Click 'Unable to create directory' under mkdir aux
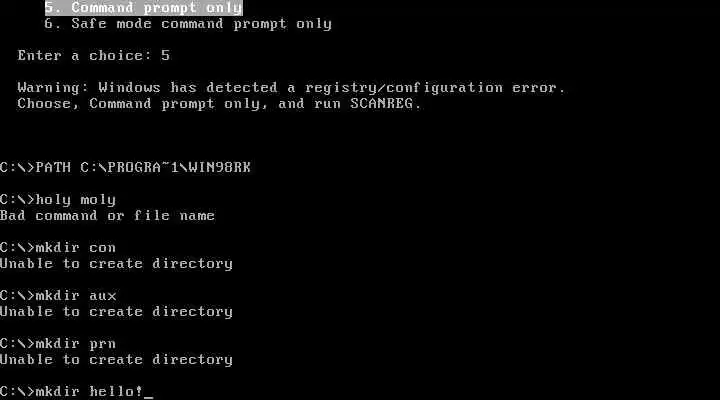720x400 pixels. coord(117,312)
